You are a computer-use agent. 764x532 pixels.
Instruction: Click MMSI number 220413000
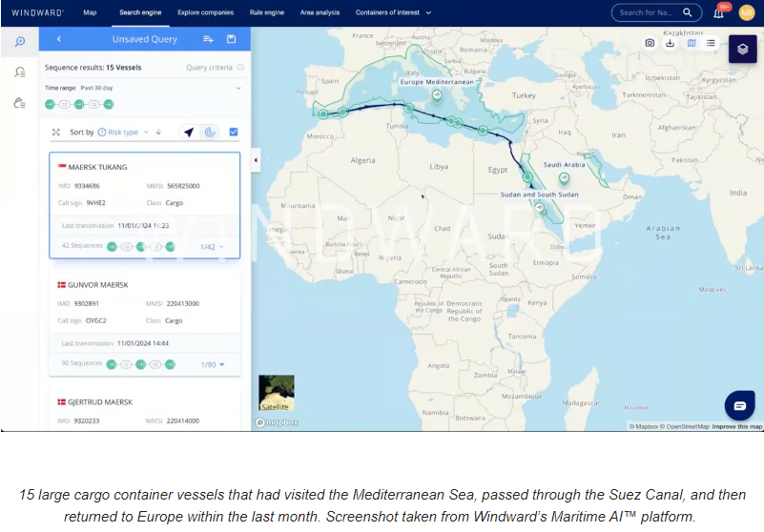tap(183, 303)
